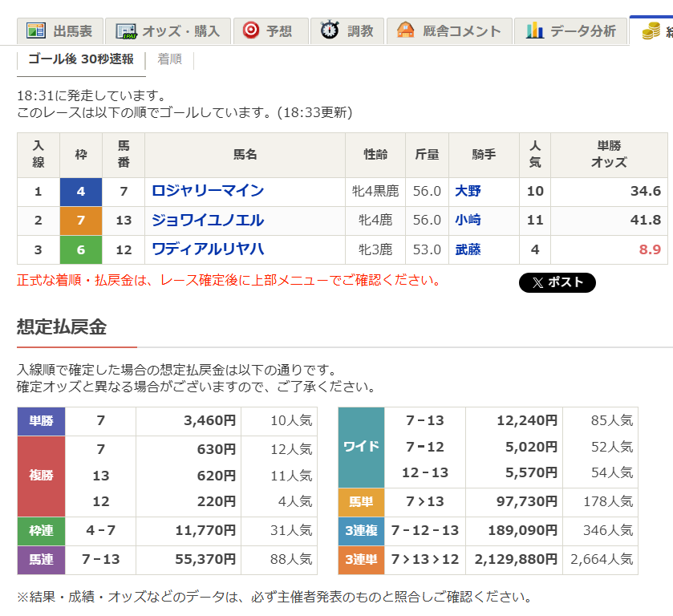The width and height of the screenshot is (673, 616).
Task: Click the 620円 place payout
Action: (217, 476)
